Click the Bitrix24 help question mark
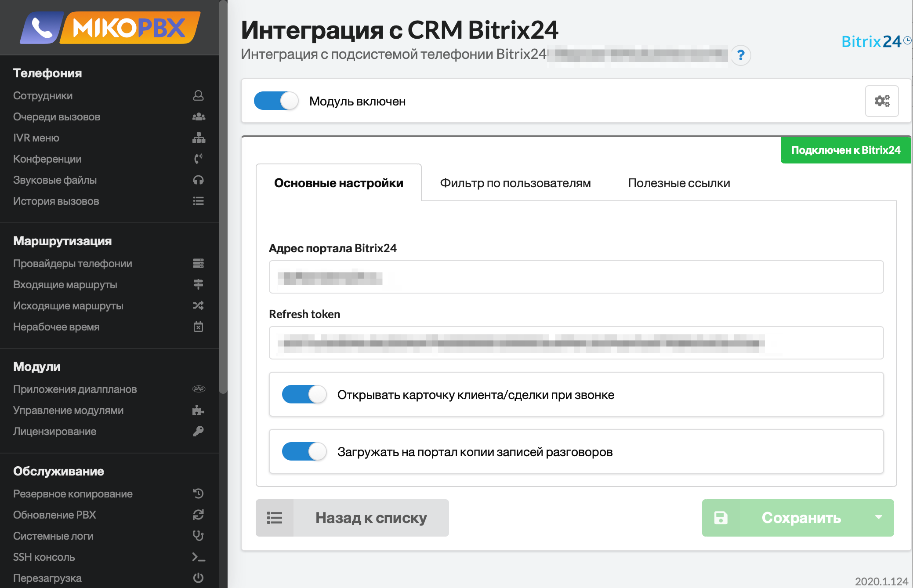This screenshot has width=913, height=588. (x=741, y=55)
